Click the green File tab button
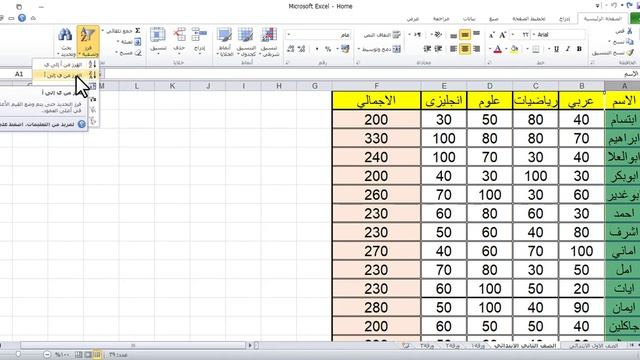Image resolution: width=640 pixels, height=360 pixels. click(635, 18)
